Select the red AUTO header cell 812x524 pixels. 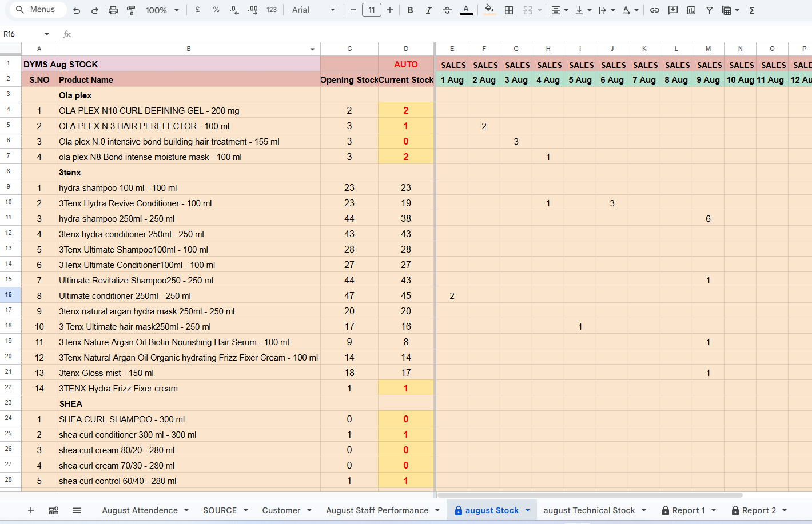coord(406,63)
